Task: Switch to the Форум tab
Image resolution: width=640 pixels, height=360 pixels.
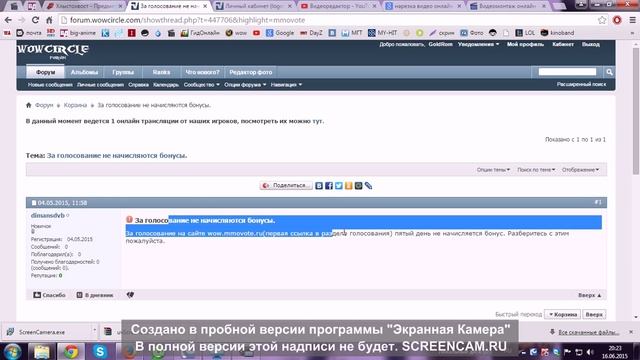Action: (x=45, y=72)
